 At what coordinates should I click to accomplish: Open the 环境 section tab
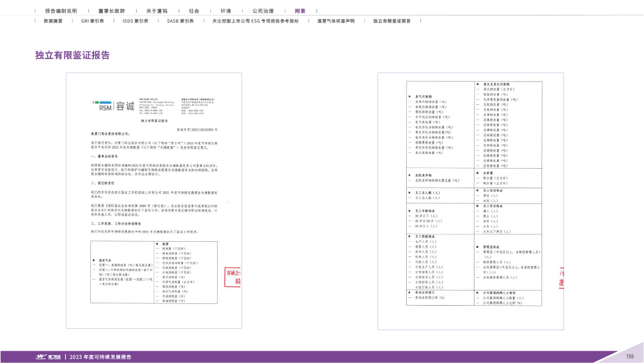coord(226,11)
